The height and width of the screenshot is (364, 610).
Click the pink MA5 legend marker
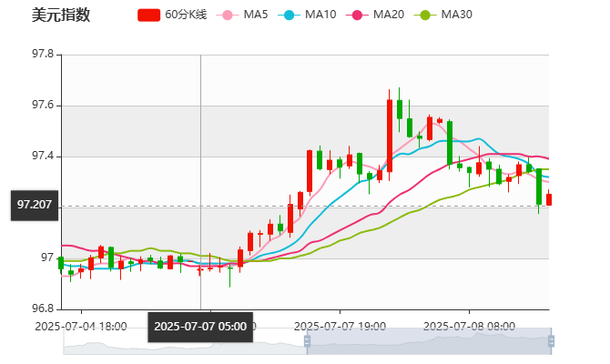228,15
